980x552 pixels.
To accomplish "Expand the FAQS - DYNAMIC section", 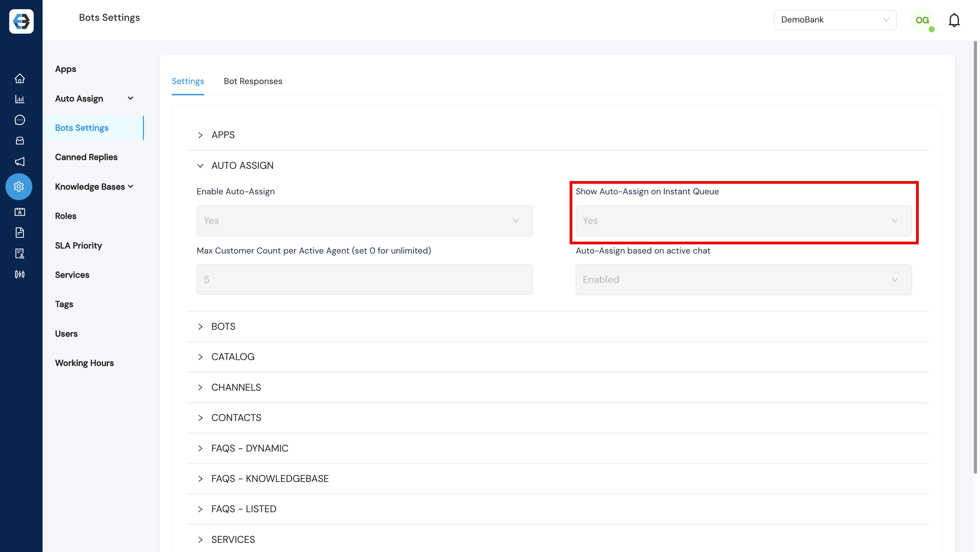I will [557, 448].
